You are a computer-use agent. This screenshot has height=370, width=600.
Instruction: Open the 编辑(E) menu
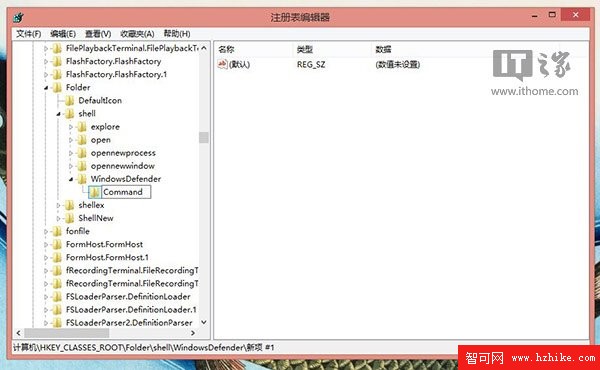pos(63,34)
